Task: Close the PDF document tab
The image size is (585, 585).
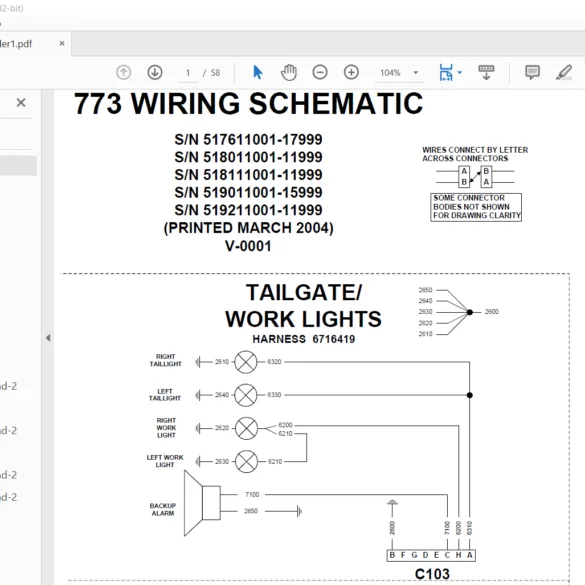Action: 62,44
